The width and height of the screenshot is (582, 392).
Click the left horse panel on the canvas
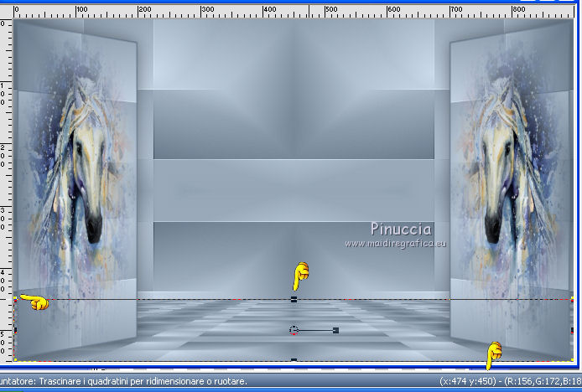pos(75,189)
